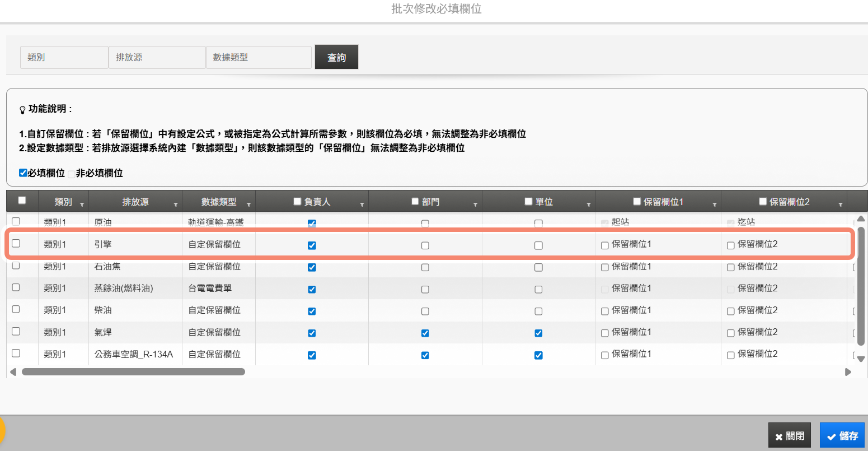Tick the select-all checkbox in table header

(x=22, y=200)
